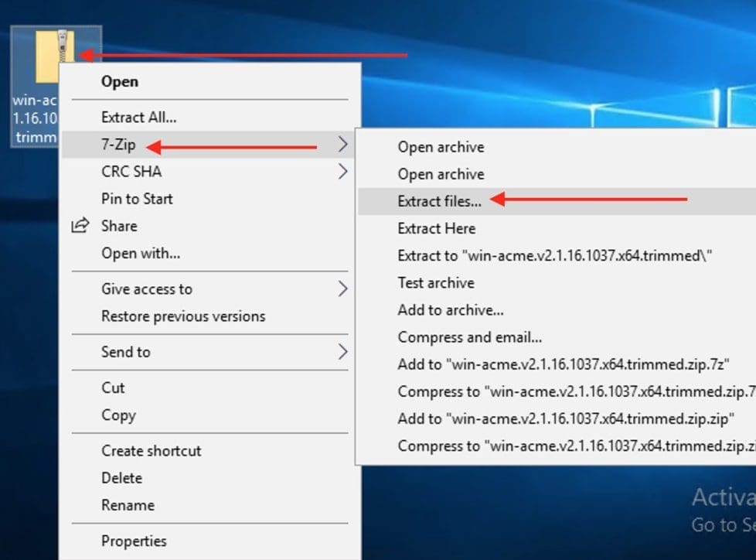Choose Open at top of context menu
This screenshot has height=560, width=756.
click(120, 81)
